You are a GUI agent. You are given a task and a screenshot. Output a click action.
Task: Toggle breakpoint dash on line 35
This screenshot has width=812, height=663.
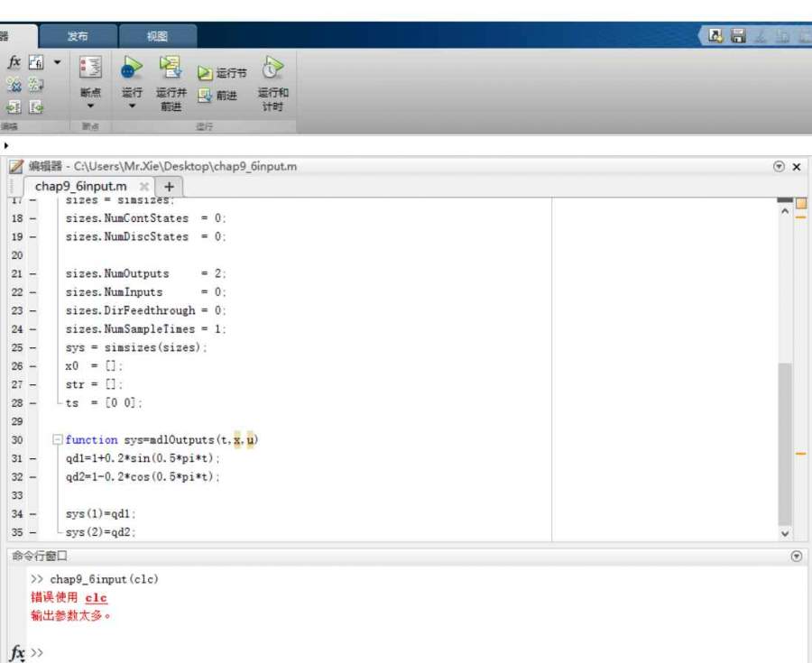pos(32,532)
